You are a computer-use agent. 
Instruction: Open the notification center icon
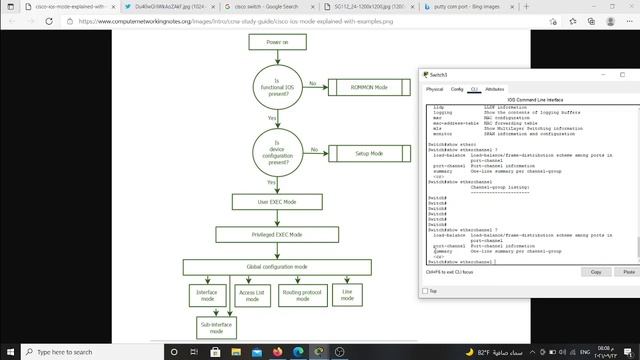[x=628, y=352]
